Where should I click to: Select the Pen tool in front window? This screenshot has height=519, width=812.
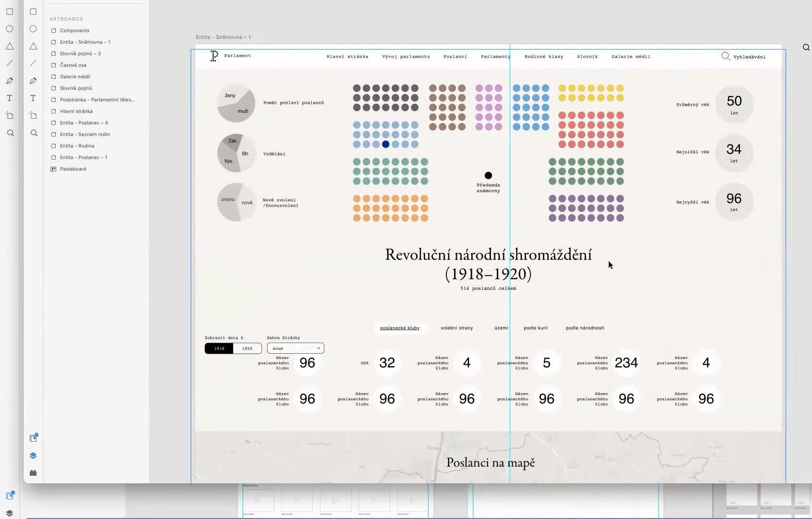(33, 81)
